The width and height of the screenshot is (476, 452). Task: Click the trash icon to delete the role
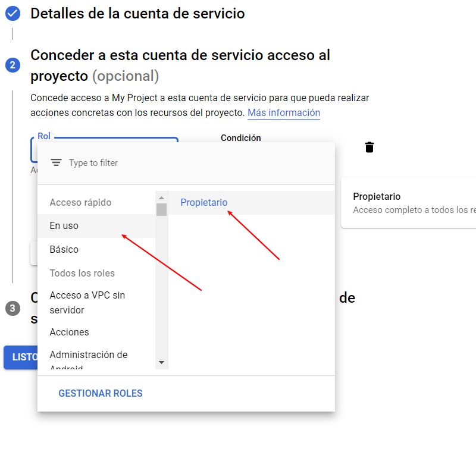[x=369, y=147]
